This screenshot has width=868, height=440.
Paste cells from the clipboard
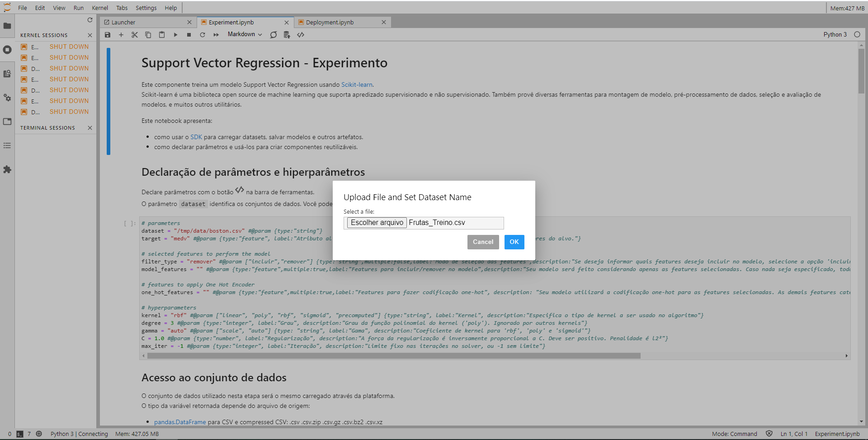point(162,35)
